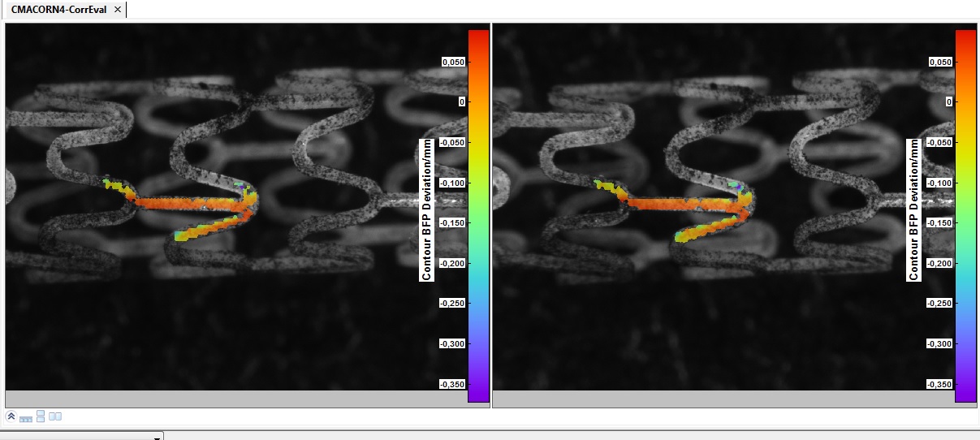Switch to three-pane strip layout icon

(26, 418)
